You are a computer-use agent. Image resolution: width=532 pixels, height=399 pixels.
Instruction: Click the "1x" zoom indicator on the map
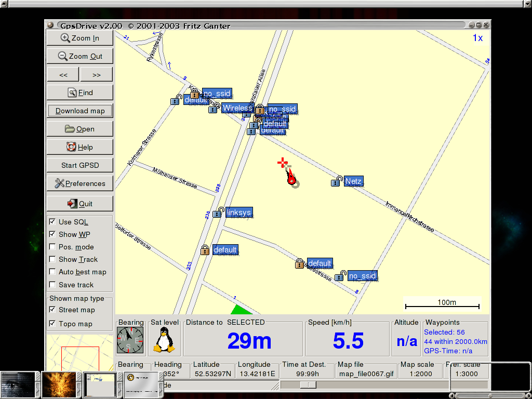click(478, 37)
